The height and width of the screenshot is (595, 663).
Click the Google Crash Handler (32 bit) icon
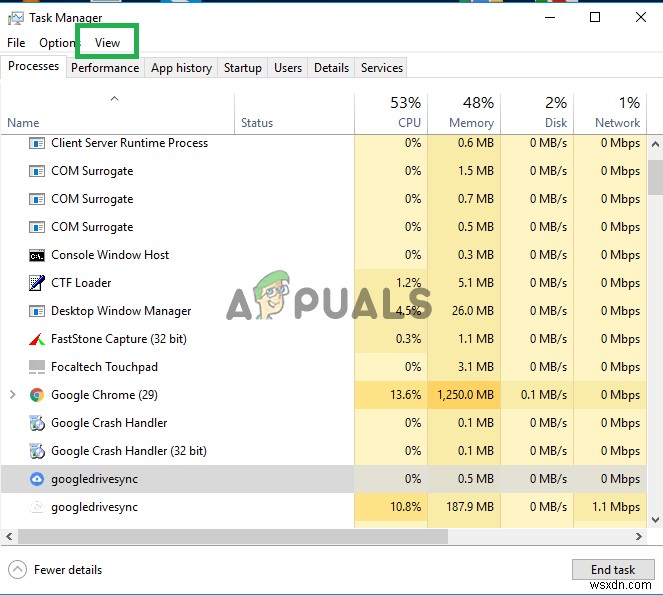37,451
